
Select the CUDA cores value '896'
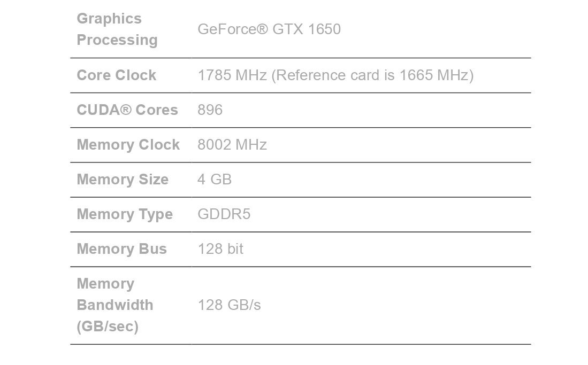coord(210,110)
